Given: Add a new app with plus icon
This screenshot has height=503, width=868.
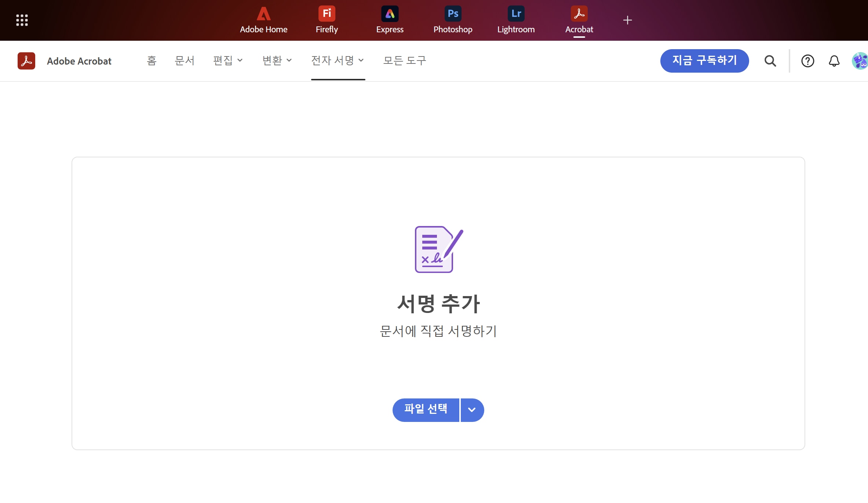Looking at the screenshot, I should point(627,20).
